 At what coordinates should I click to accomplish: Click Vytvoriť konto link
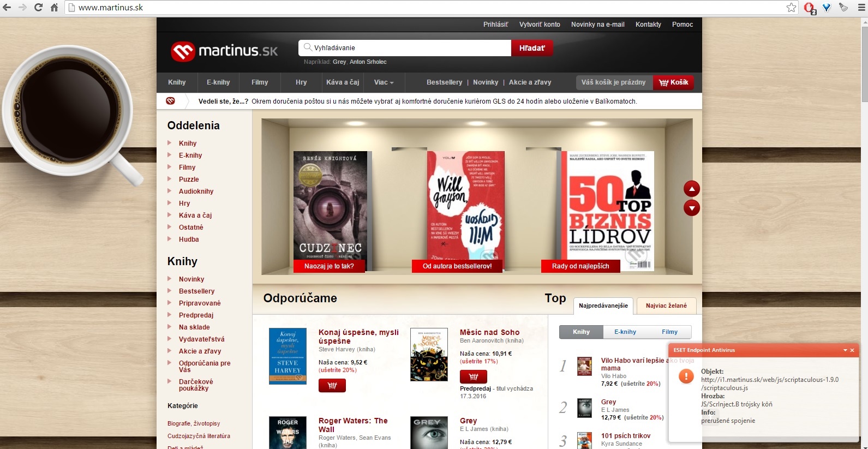pyautogui.click(x=540, y=25)
